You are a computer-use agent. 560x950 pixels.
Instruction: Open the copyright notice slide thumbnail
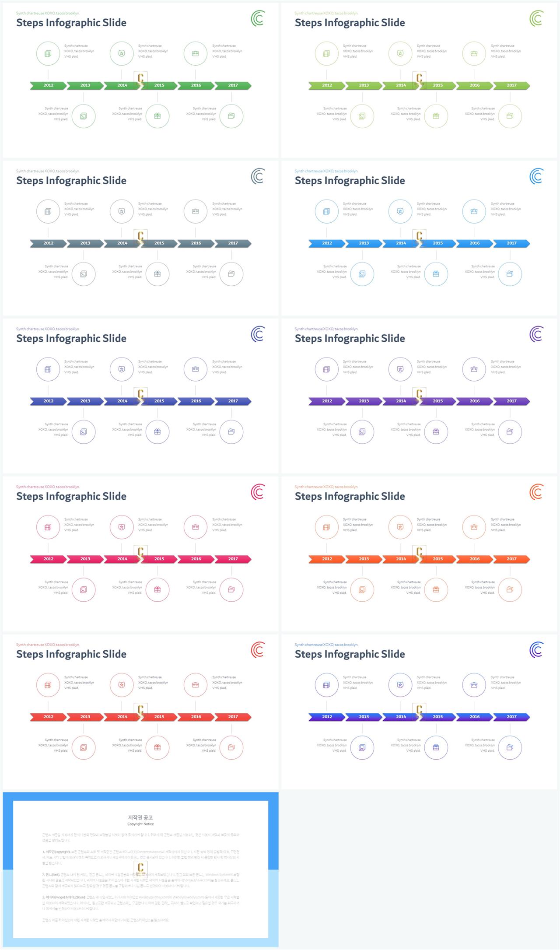coord(140,869)
